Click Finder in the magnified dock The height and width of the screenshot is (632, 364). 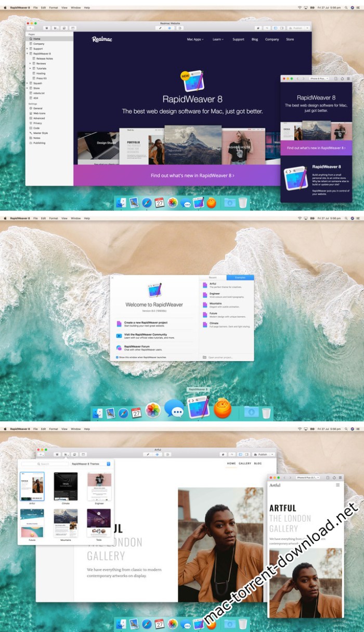(98, 413)
